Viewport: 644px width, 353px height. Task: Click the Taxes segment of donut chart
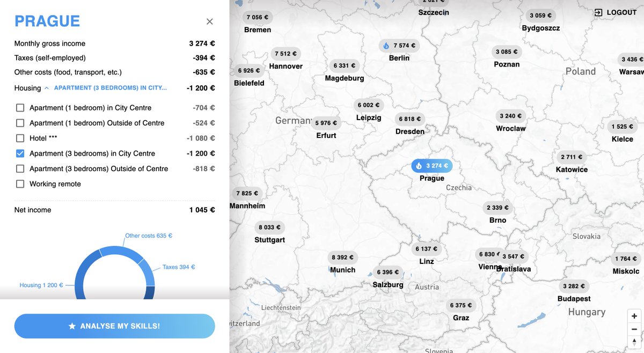(148, 274)
